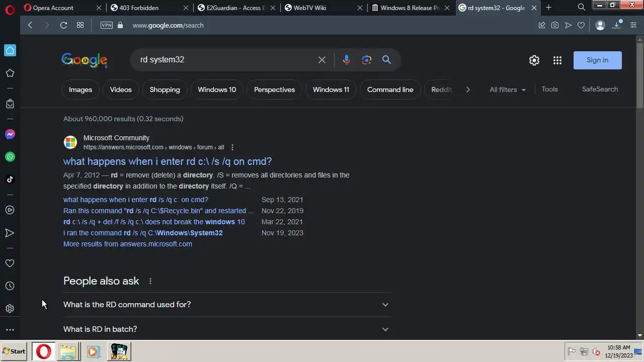
Task: Take a snapshot with camera icon
Action: (x=555, y=25)
